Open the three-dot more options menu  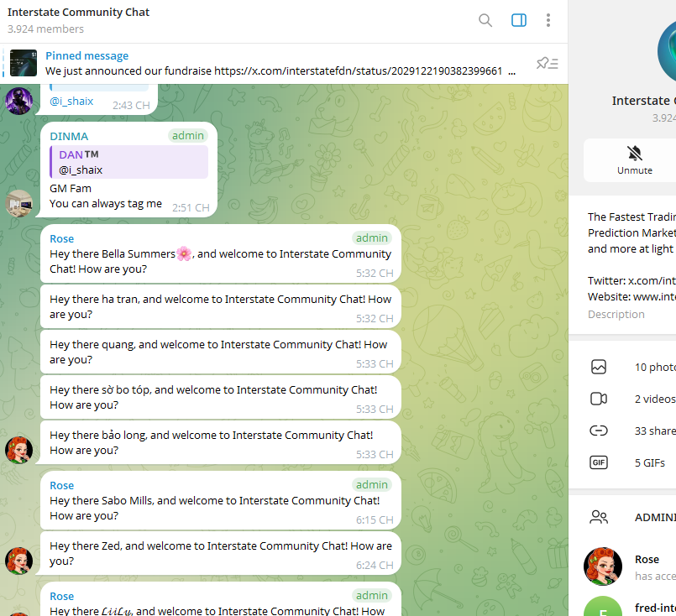click(548, 20)
